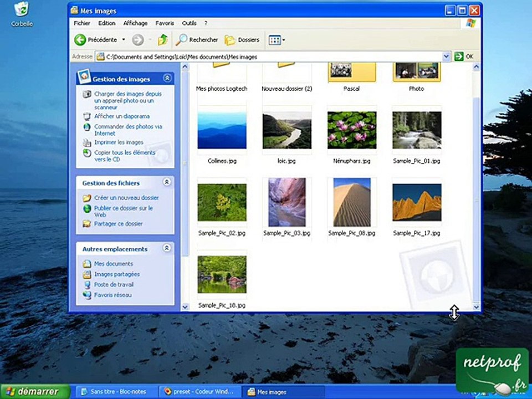Select the Corbeille desktop icon

point(22,14)
